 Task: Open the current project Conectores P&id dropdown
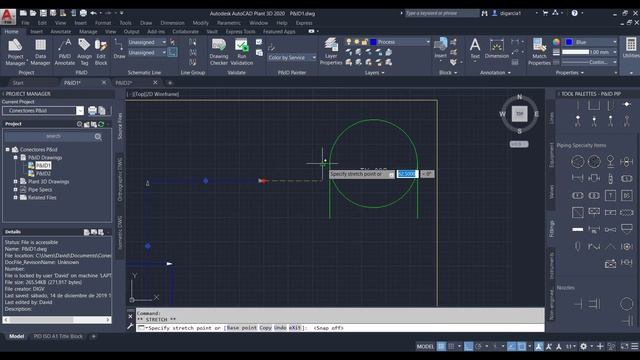[80, 111]
